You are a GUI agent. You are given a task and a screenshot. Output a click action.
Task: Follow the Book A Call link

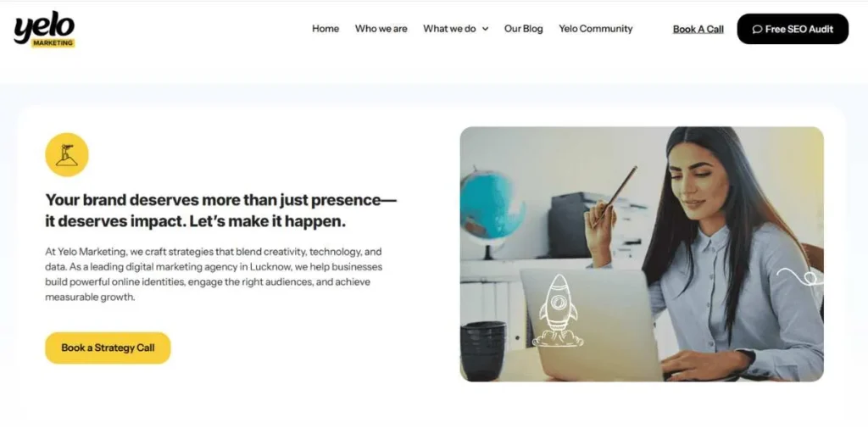click(698, 30)
